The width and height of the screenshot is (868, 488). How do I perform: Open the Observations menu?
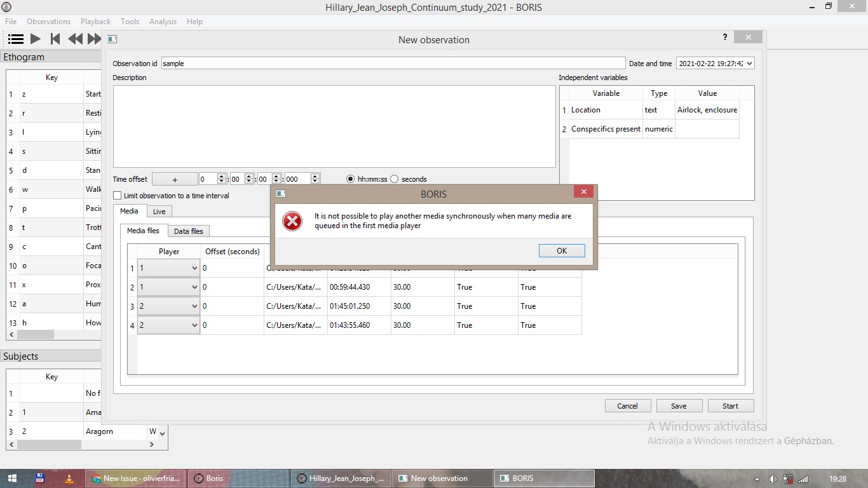point(48,21)
